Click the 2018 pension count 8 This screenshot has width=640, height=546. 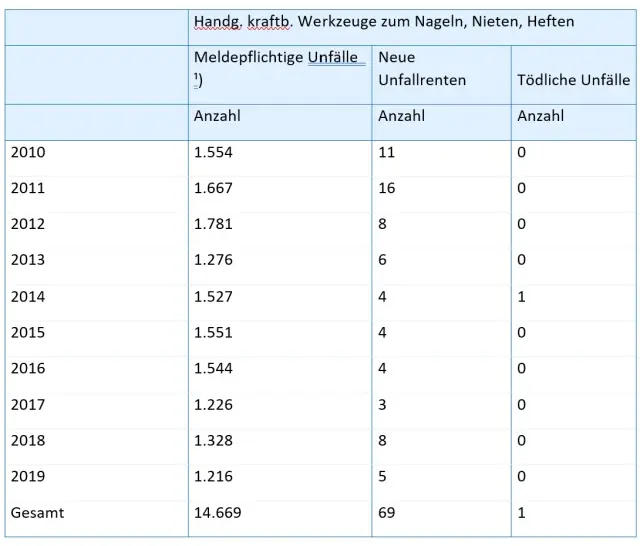click(382, 441)
